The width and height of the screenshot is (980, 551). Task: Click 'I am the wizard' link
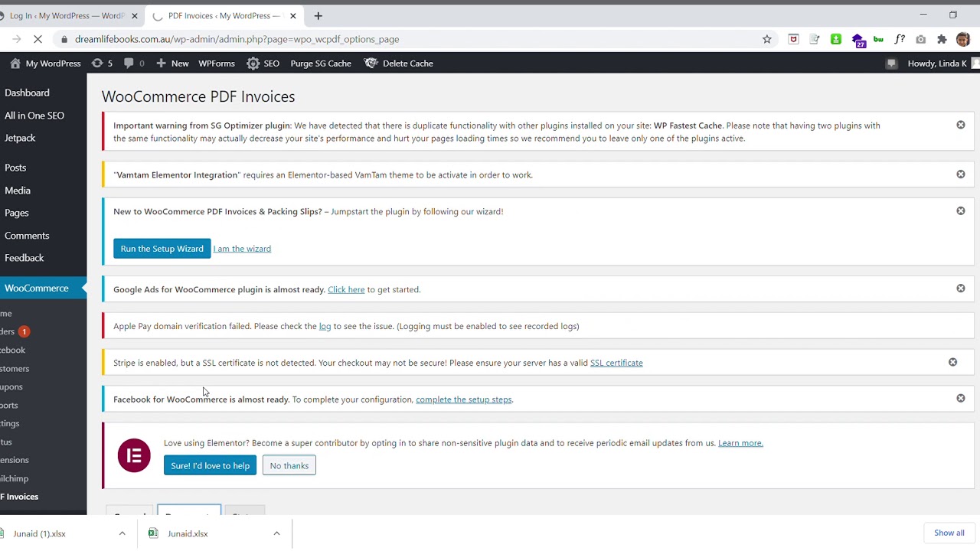(x=242, y=249)
